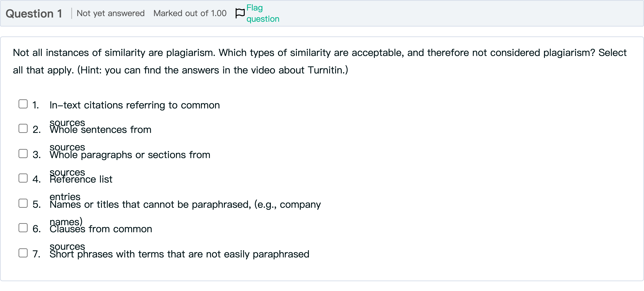The height and width of the screenshot is (291, 644).
Task: Check the box for option 6
Action: (x=23, y=228)
